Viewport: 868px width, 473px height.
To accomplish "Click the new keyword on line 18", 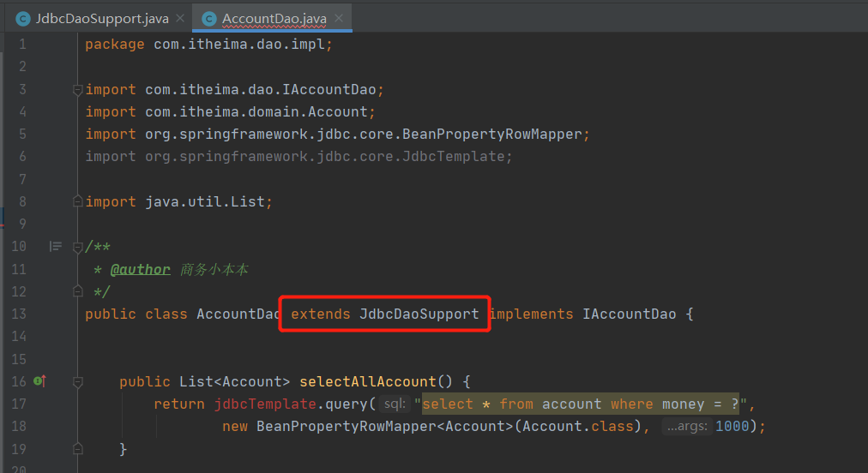I will [235, 427].
